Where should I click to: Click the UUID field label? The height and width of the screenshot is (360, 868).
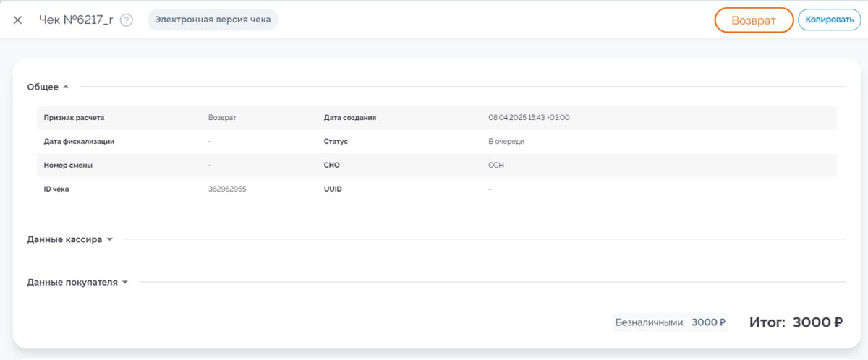333,189
